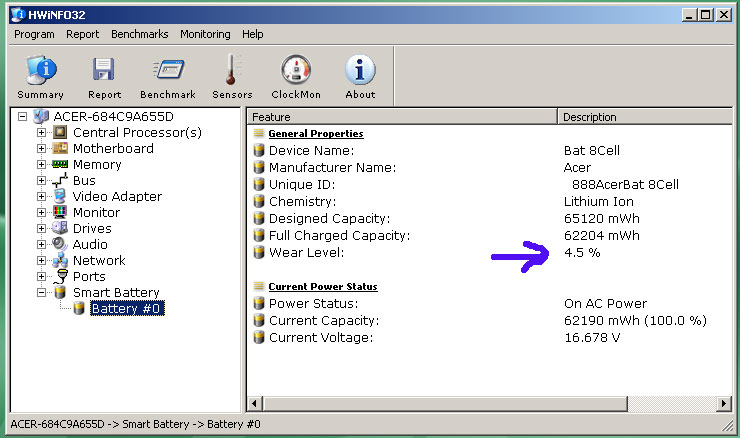
Task: Collapse the Smart Battery node
Action: click(x=42, y=293)
